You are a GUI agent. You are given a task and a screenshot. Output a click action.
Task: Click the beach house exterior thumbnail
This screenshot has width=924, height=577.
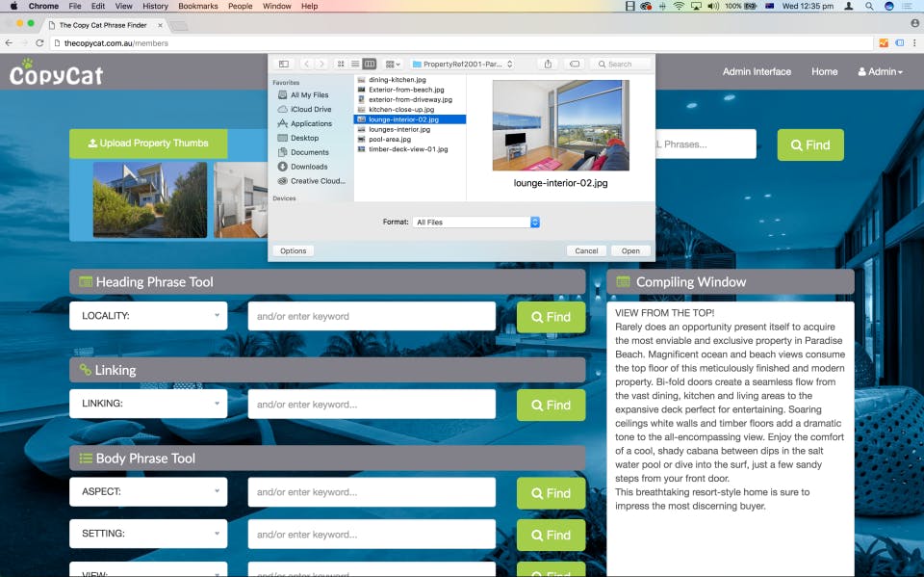point(150,200)
